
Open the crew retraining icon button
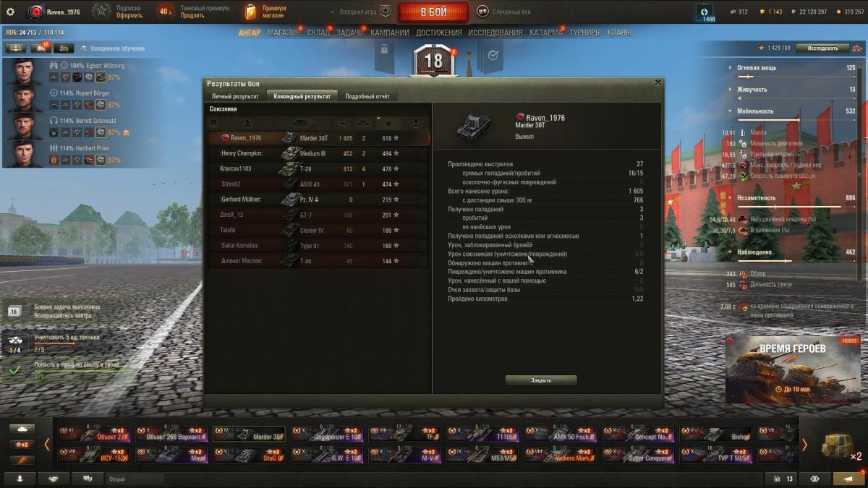64,48
